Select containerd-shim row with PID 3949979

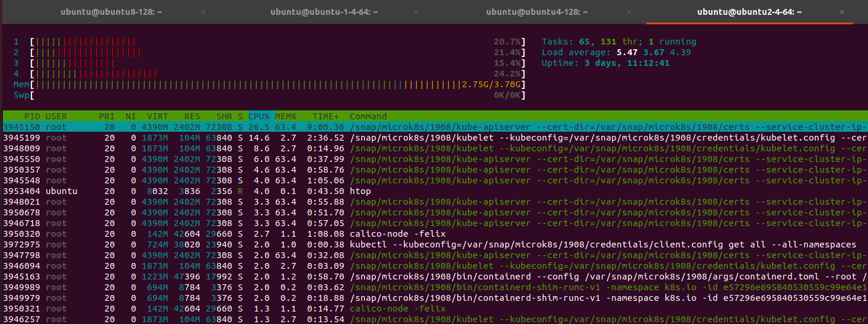pos(435,298)
